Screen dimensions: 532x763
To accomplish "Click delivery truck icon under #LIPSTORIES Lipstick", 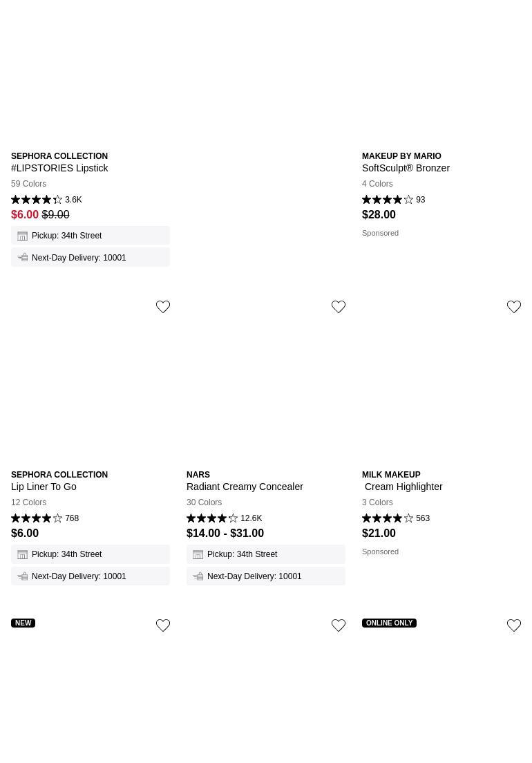I will 23,258.
